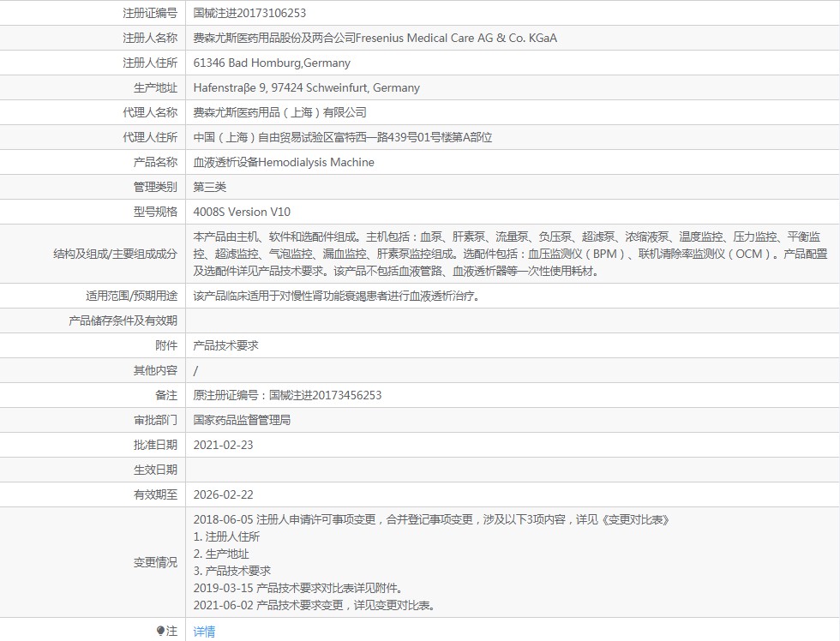Select change item 3. 产品技术要求
Viewport: 840px width, 641px height.
pyautogui.click(x=231, y=571)
